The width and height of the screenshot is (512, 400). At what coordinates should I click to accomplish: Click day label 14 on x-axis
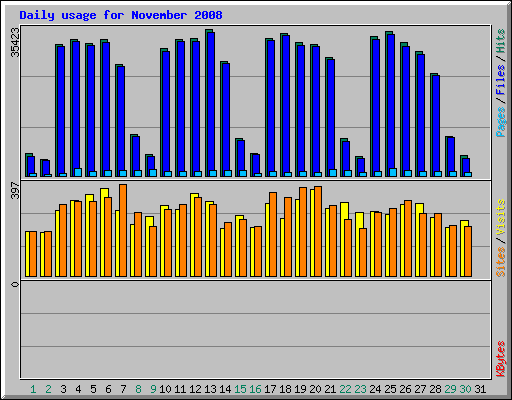pos(225,389)
